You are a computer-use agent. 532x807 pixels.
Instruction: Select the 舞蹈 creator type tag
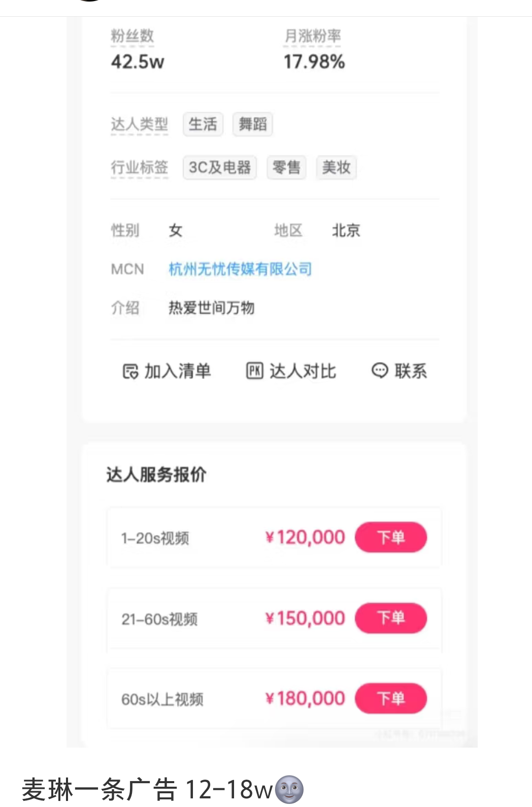click(x=252, y=124)
